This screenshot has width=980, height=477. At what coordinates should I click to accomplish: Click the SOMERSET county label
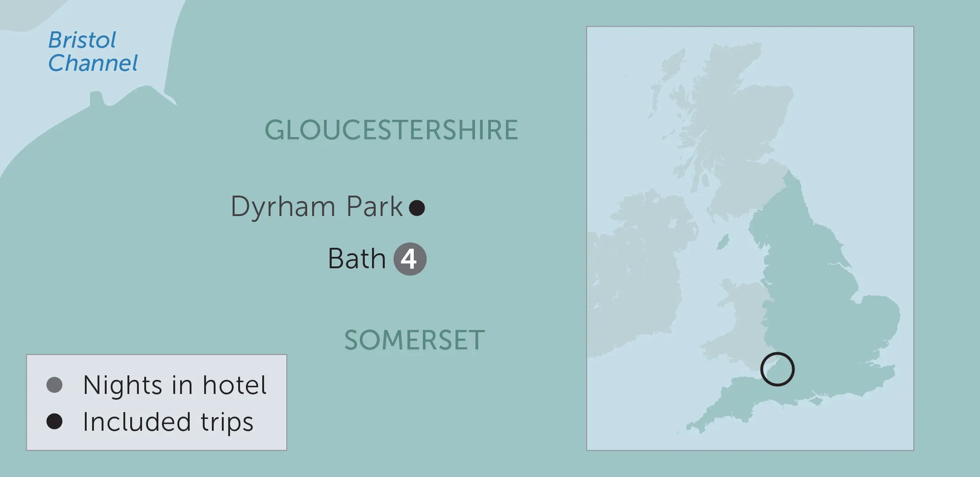click(414, 340)
